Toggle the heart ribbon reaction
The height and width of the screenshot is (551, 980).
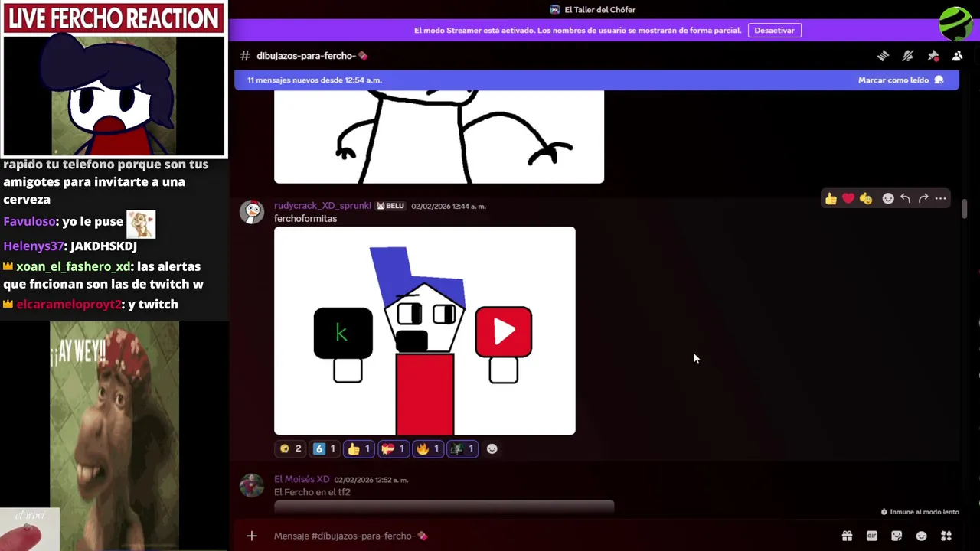point(394,449)
